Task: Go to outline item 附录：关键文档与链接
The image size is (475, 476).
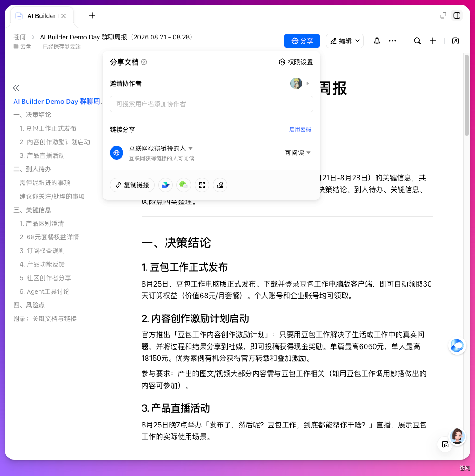Action: coord(44,319)
